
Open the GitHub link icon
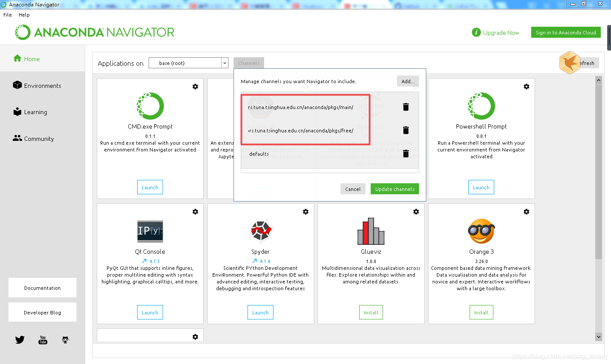65,340
